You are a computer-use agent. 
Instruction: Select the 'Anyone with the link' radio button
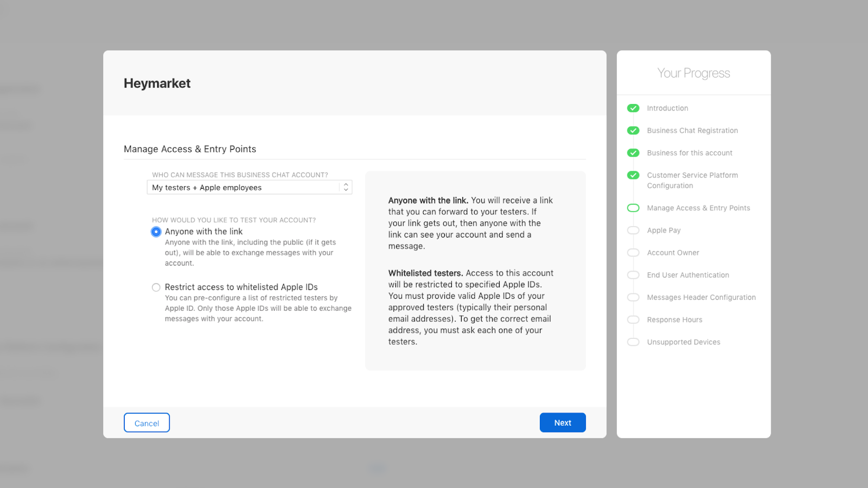click(x=156, y=232)
